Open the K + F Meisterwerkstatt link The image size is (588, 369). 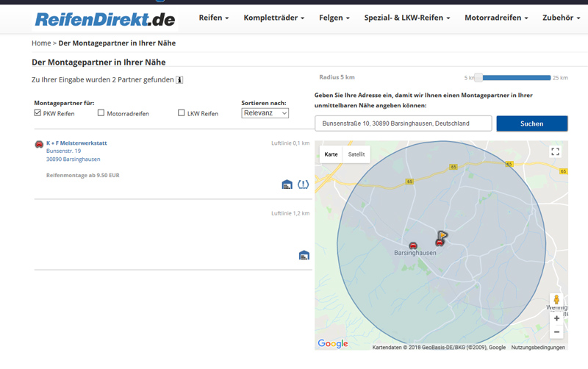pos(76,143)
